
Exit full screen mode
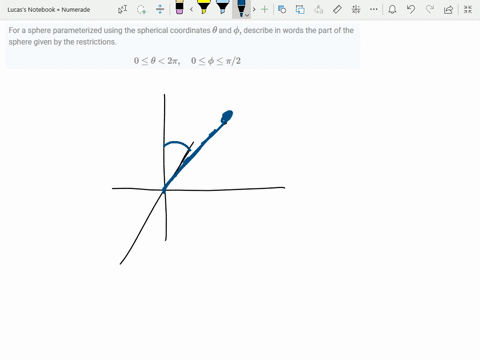(x=468, y=9)
